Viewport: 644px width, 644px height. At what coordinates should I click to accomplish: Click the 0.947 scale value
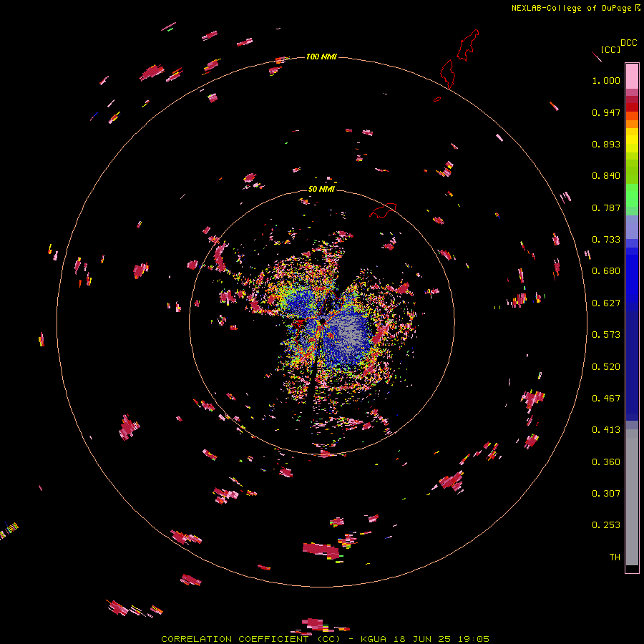click(606, 112)
